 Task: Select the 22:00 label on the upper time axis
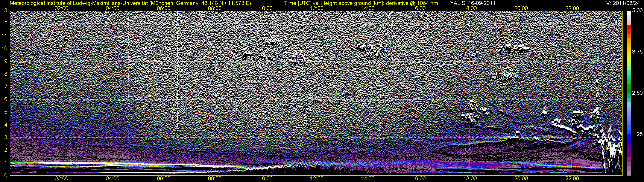[572, 8]
